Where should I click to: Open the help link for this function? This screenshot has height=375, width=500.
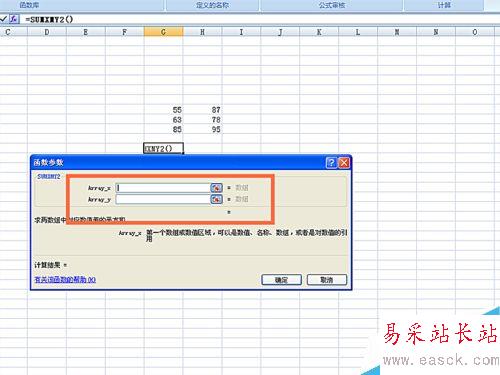pos(65,280)
